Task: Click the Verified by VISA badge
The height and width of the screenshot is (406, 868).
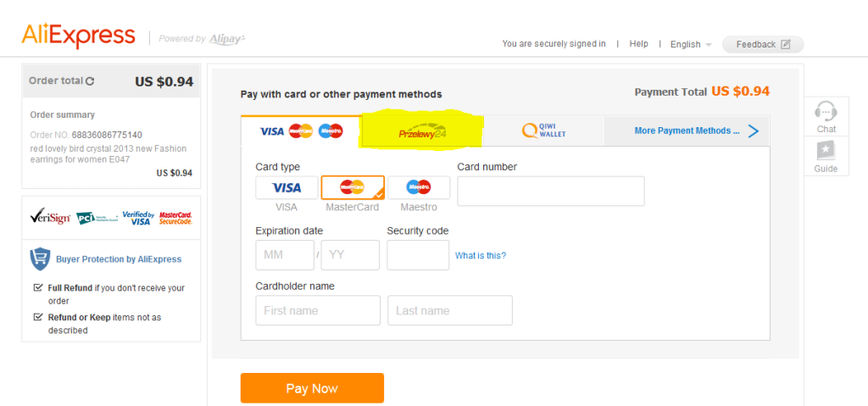Action: tap(138, 218)
